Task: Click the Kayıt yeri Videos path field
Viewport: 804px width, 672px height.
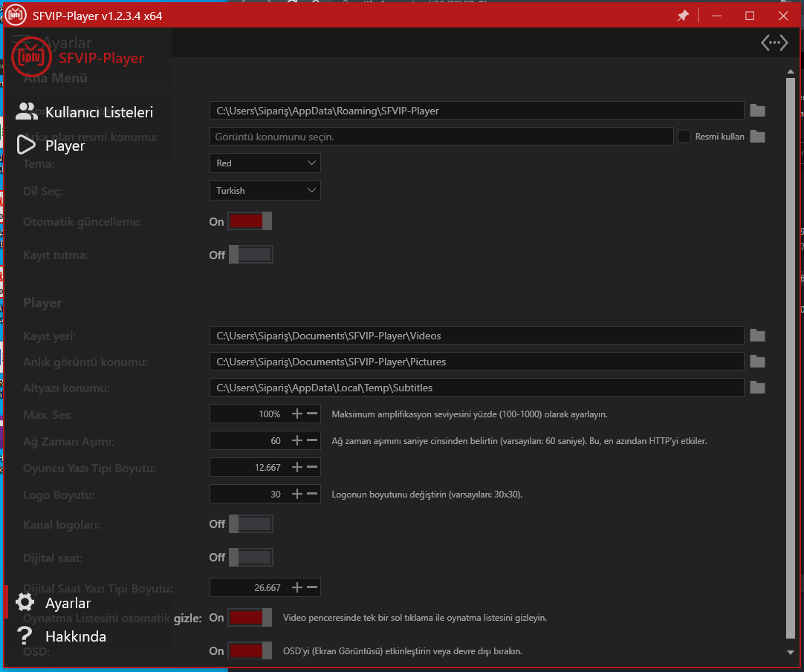Action: tap(477, 336)
